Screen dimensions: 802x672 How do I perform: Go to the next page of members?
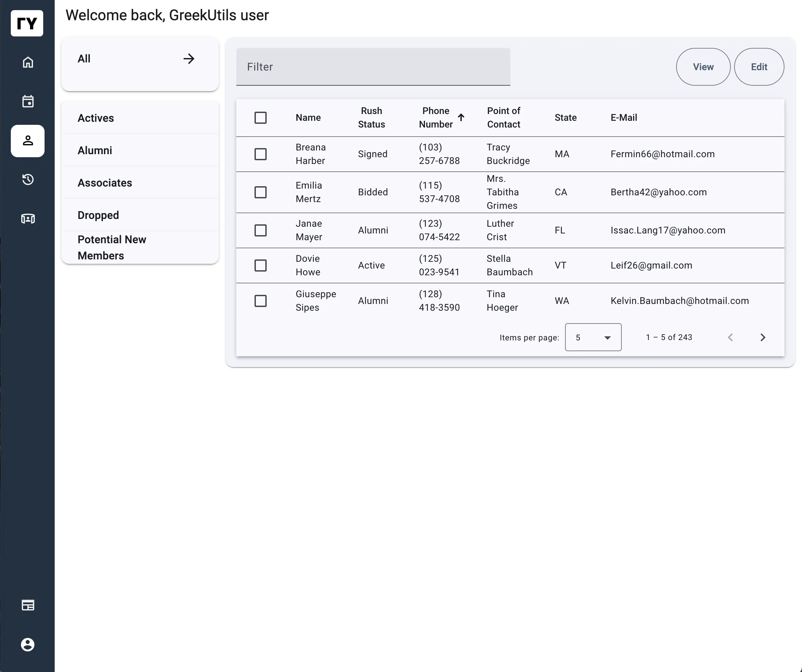(x=763, y=337)
